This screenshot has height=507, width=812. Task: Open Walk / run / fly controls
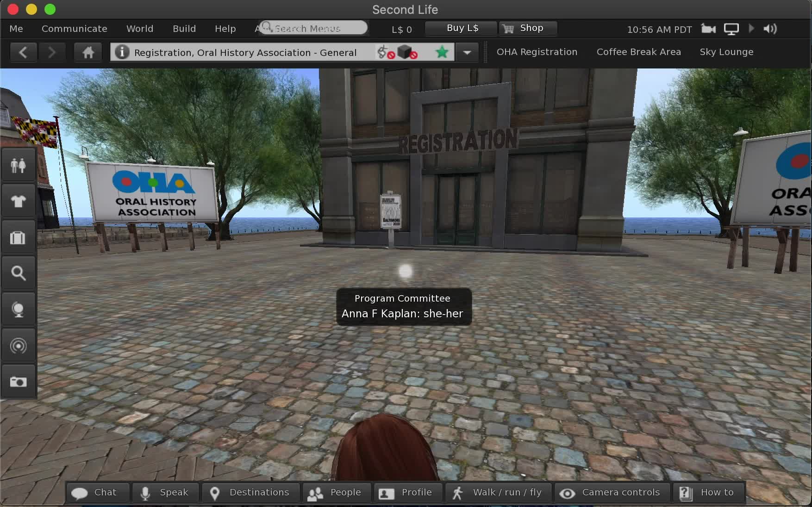coord(499,493)
